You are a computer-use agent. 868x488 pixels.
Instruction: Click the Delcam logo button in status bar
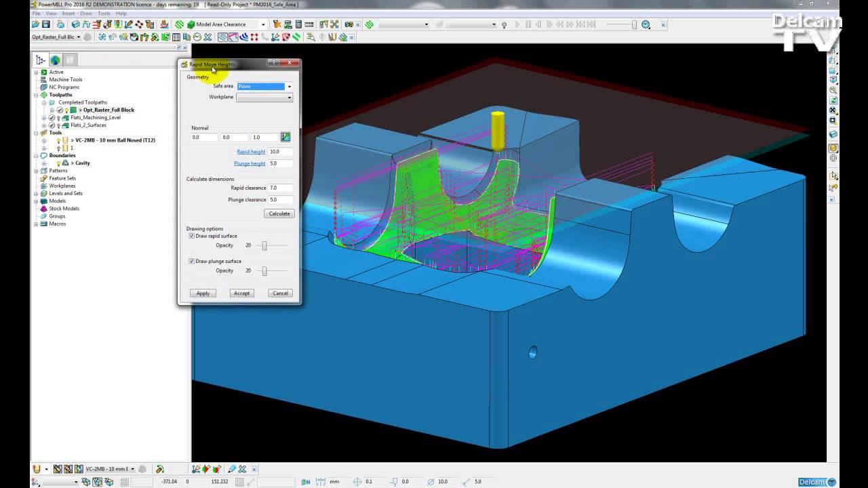[x=817, y=482]
